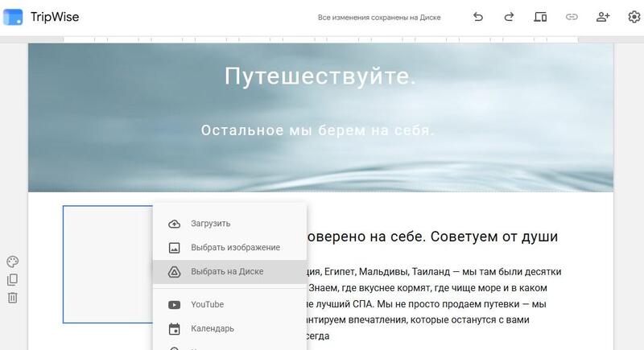This screenshot has width=644, height=350.
Task: Click the image picker icon
Action: tap(174, 248)
